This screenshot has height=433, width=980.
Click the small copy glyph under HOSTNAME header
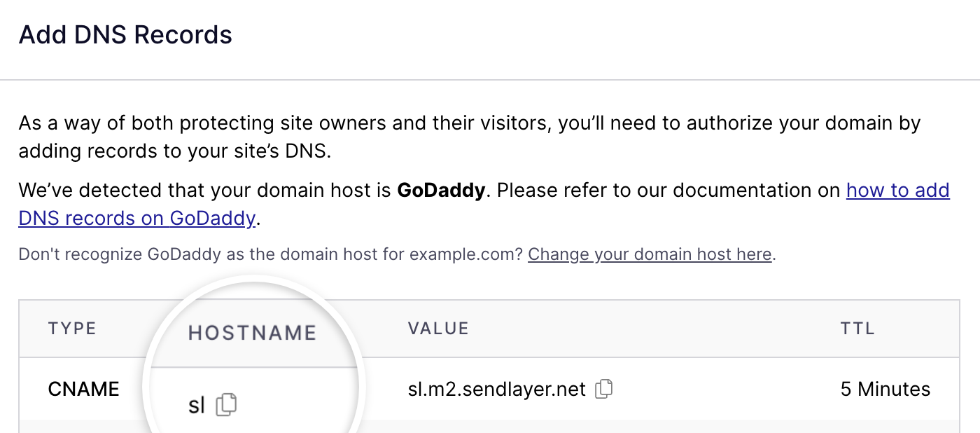(x=226, y=405)
